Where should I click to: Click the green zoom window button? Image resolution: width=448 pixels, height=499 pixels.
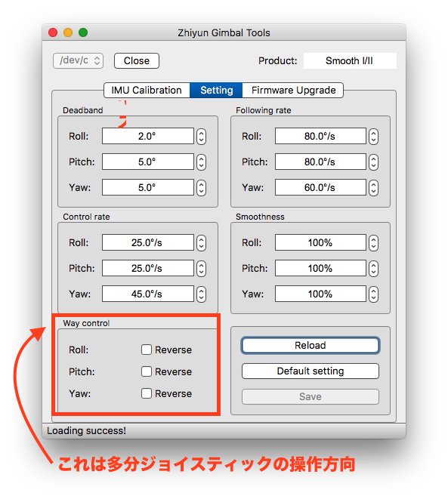coord(83,32)
